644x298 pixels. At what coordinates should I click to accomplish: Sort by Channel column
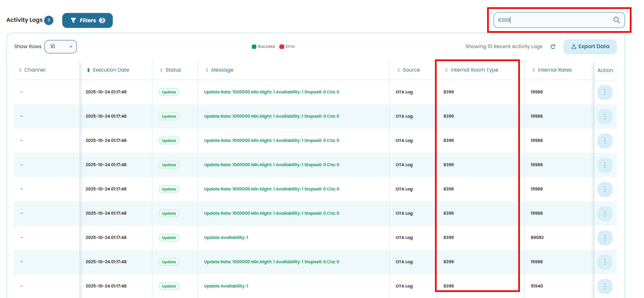35,70
